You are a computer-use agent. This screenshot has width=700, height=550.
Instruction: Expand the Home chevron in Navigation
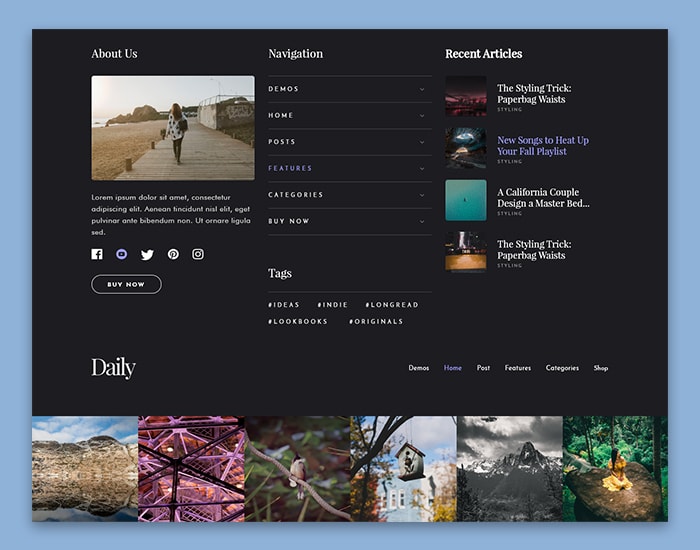click(422, 116)
